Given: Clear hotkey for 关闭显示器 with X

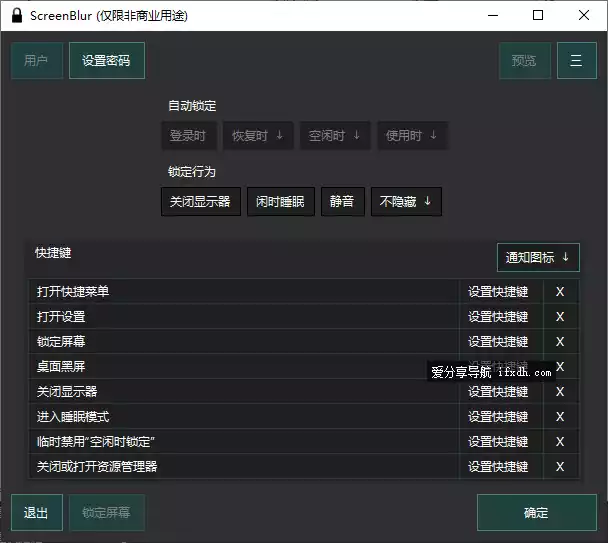Looking at the screenshot, I should [x=560, y=391].
